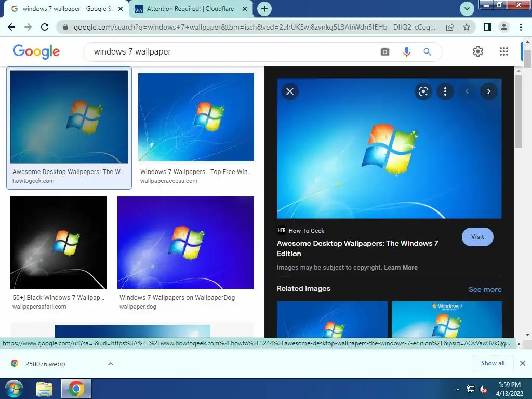Open Google quick settings gear

tap(478, 51)
